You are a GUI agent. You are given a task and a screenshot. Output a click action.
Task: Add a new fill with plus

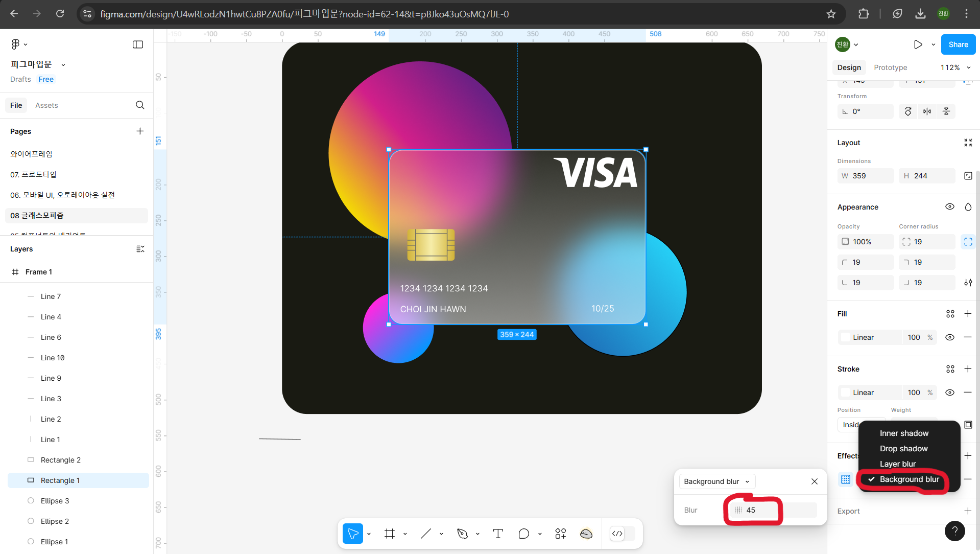coord(968,314)
